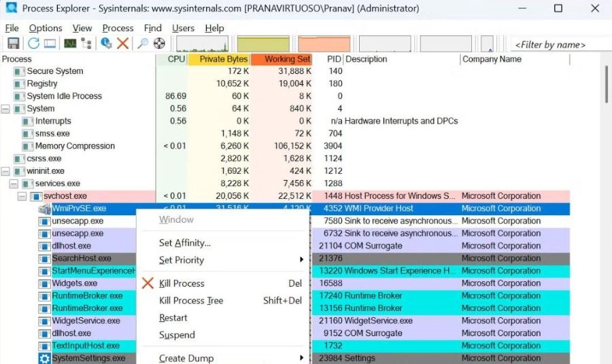Open the Process menu

118,28
